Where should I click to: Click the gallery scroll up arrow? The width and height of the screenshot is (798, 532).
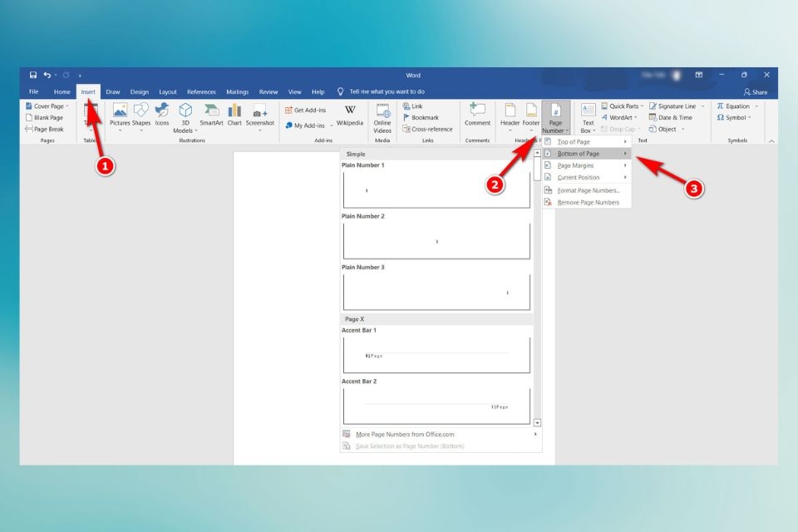click(x=537, y=153)
